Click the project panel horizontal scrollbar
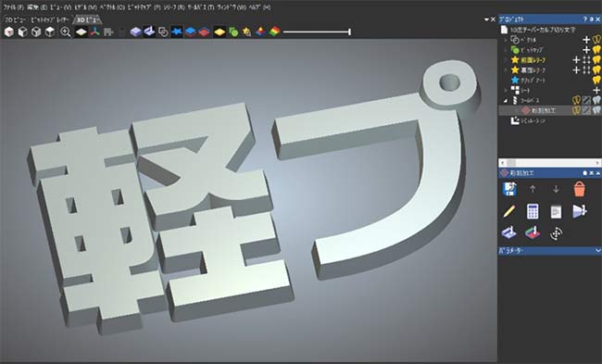Image resolution: width=602 pixels, height=364 pixels. point(549,163)
